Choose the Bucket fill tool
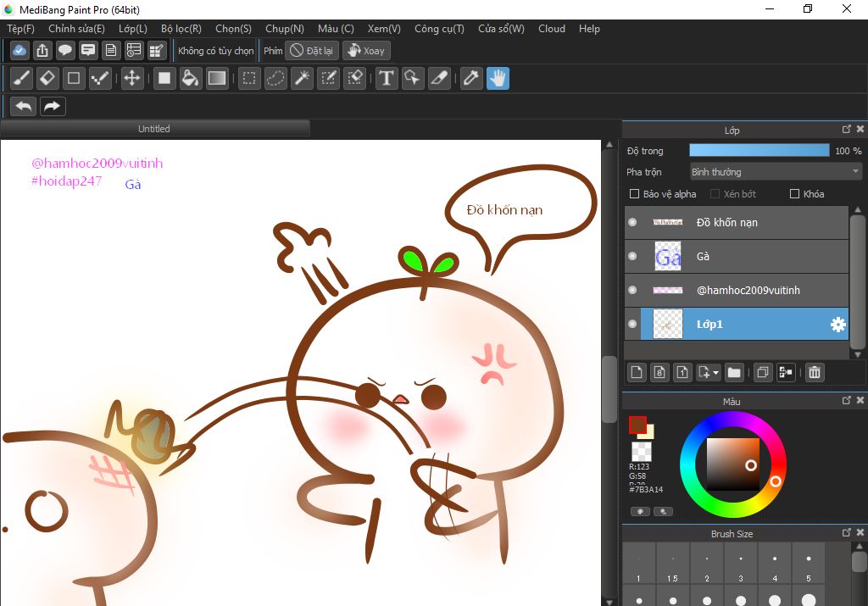 tap(191, 79)
